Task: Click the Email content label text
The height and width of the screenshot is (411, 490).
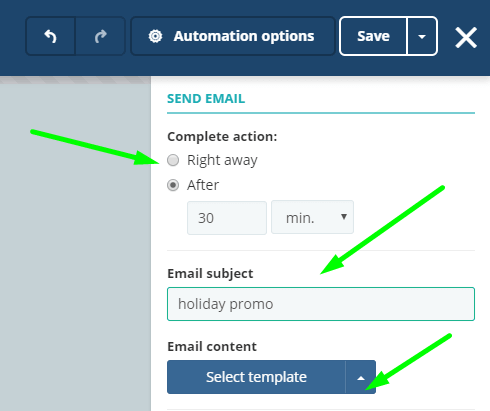Action: coord(212,347)
